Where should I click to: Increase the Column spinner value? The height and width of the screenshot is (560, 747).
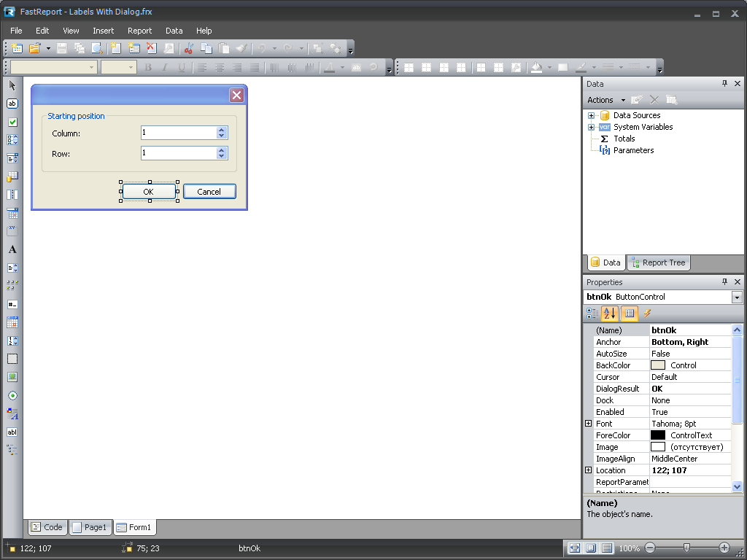222,130
